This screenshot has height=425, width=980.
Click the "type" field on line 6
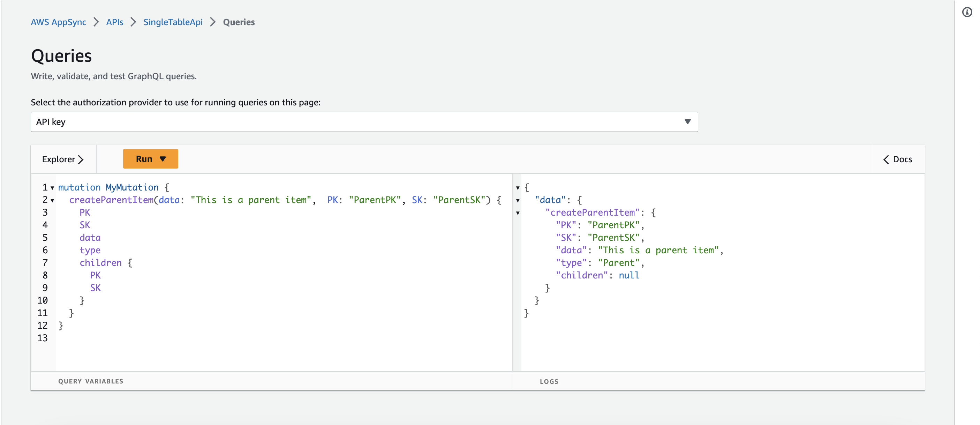click(x=90, y=250)
